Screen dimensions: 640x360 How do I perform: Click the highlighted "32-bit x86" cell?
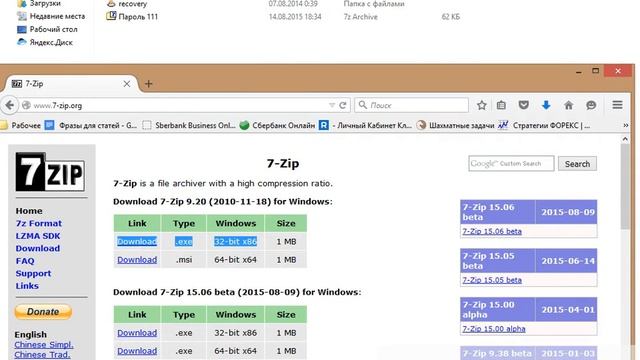[x=236, y=242]
